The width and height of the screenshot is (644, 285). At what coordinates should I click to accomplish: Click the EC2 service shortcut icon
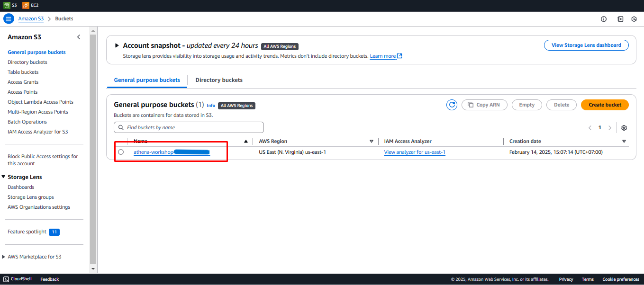[26, 5]
